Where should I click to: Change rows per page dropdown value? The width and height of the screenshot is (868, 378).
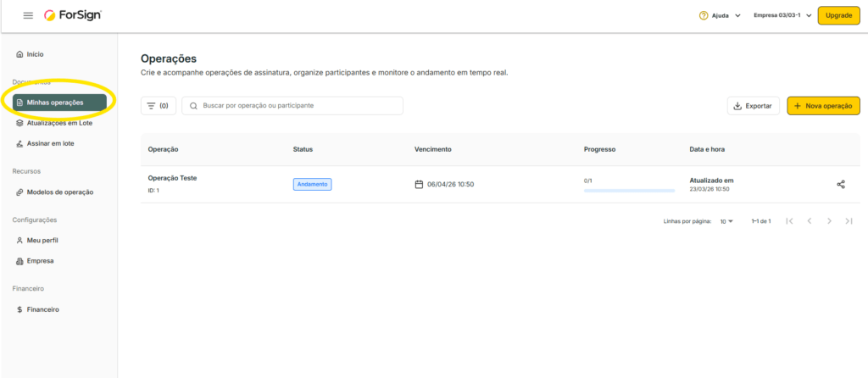coord(726,221)
